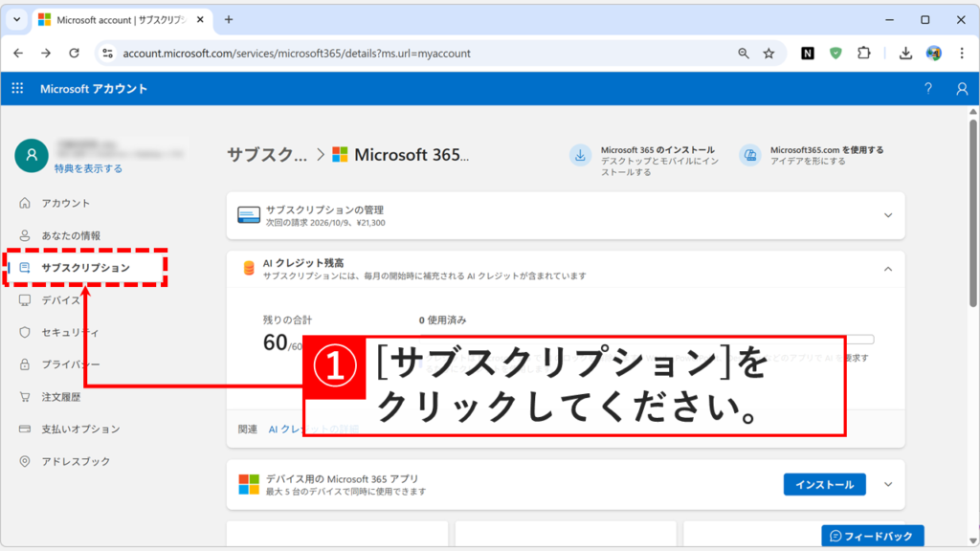This screenshot has height=551, width=980.
Task: Open browser downloads icon
Action: tap(905, 54)
